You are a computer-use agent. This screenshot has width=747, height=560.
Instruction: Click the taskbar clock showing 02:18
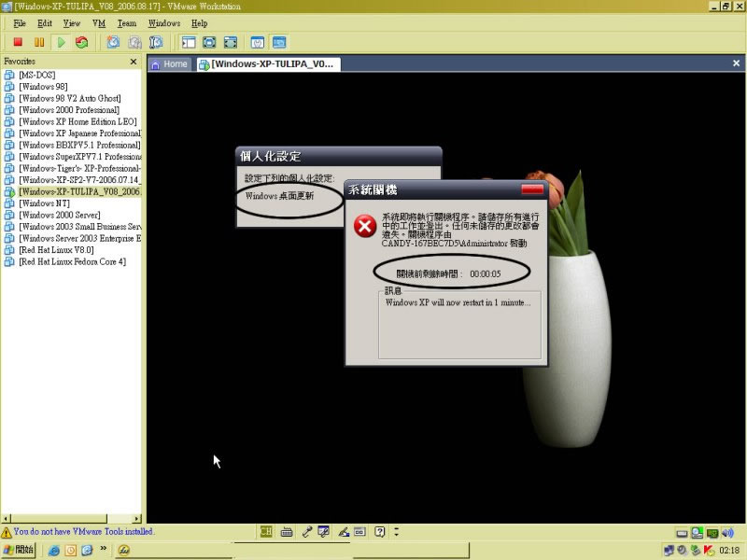pos(729,551)
